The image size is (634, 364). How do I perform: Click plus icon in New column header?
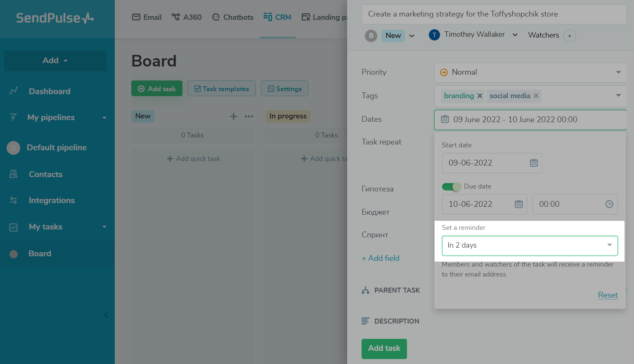click(x=234, y=116)
